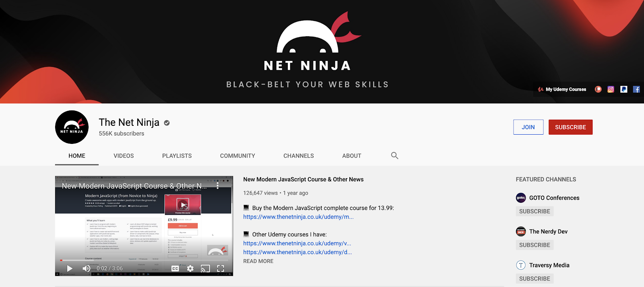Subscribe to The Nerdy Dev
The height and width of the screenshot is (287, 644).
click(535, 245)
